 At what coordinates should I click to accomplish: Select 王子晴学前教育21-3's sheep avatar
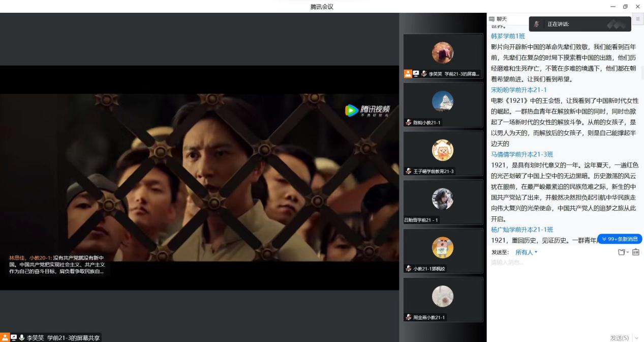coord(443,150)
